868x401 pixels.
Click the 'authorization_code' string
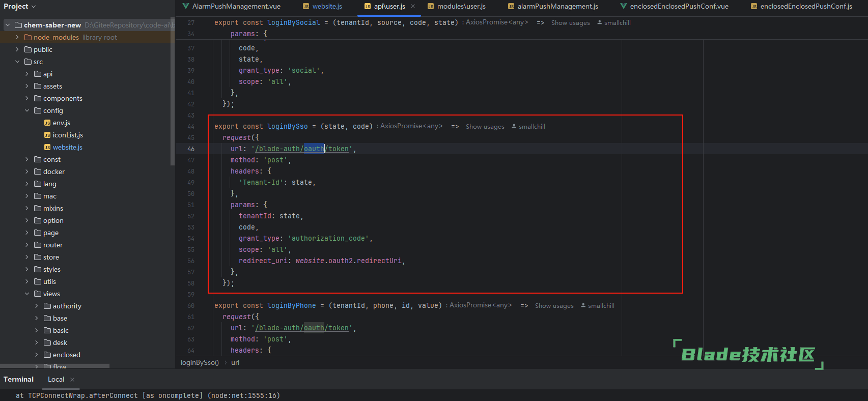pyautogui.click(x=328, y=239)
